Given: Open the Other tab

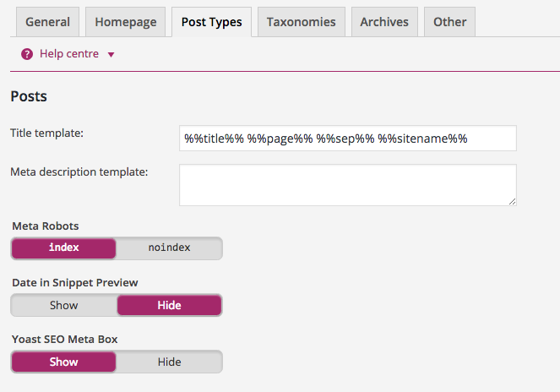Looking at the screenshot, I should coord(449,22).
